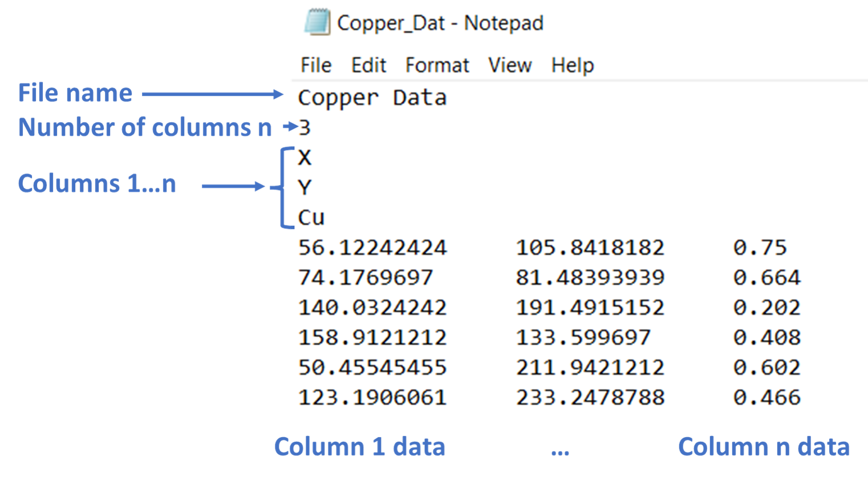Click the value 0.466

pyautogui.click(x=767, y=397)
